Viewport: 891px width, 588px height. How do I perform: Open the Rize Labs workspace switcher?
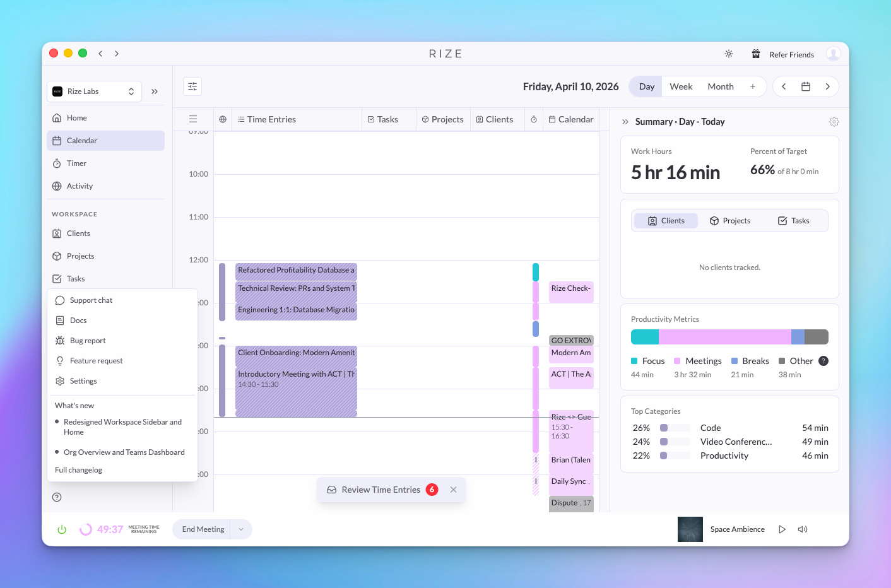pos(94,91)
